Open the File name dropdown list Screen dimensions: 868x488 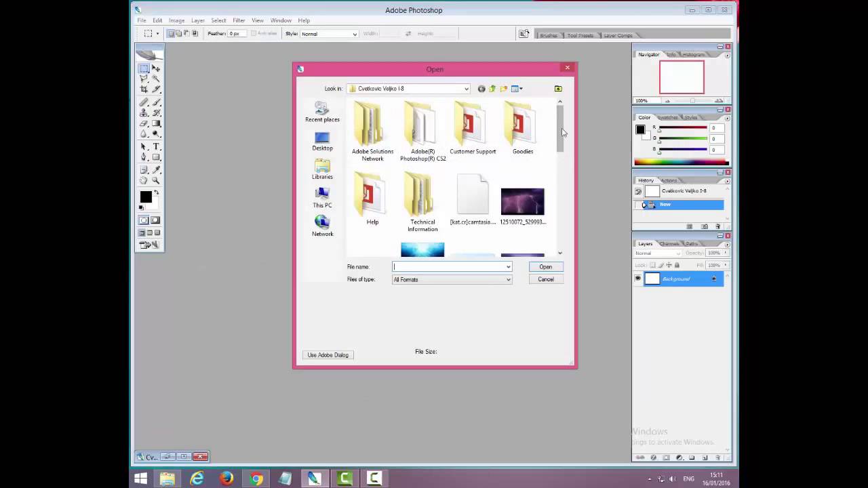(508, 267)
